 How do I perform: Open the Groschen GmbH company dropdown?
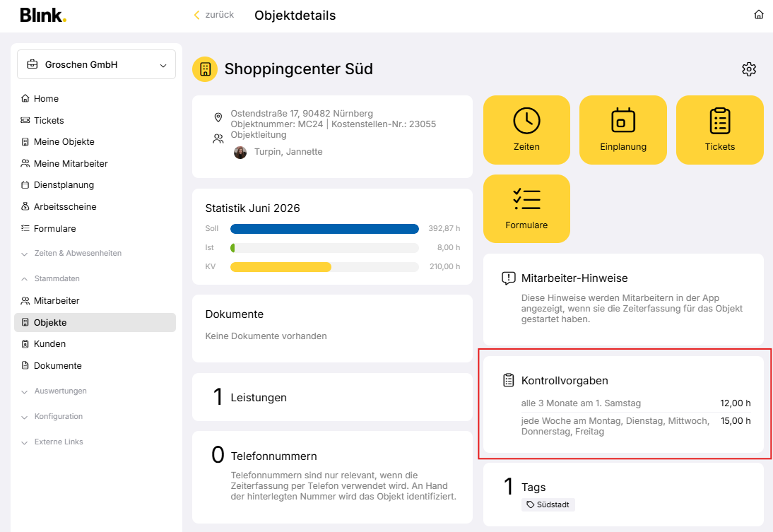(96, 64)
